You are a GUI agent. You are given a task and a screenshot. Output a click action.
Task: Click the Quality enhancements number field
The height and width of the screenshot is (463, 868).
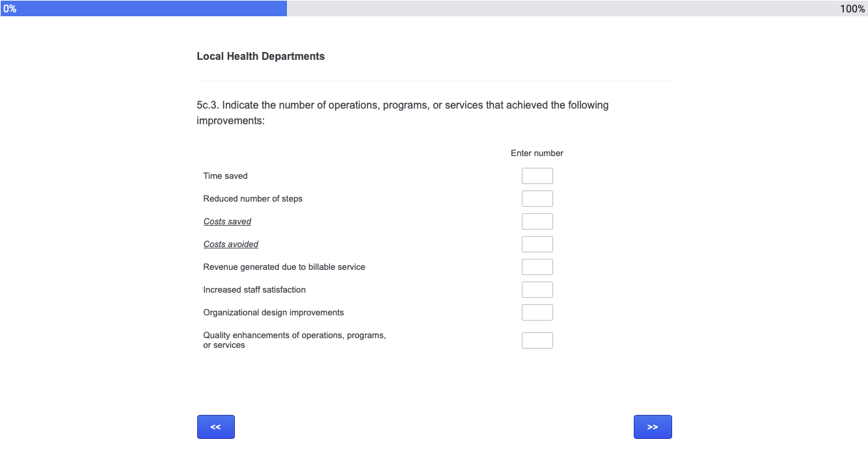pos(537,341)
